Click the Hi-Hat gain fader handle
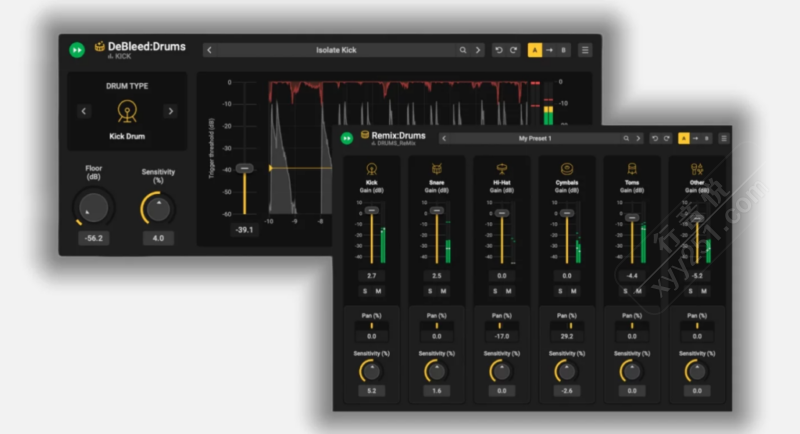Viewport: 800px width, 434px height. pos(502,213)
